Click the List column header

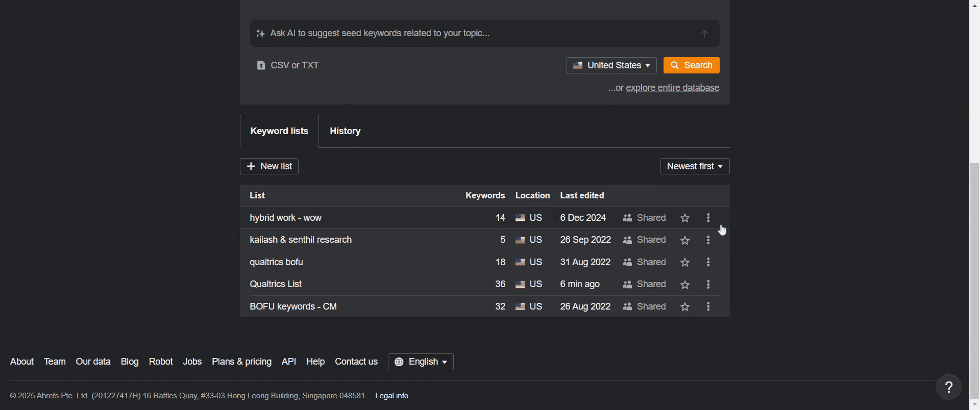coord(257,196)
